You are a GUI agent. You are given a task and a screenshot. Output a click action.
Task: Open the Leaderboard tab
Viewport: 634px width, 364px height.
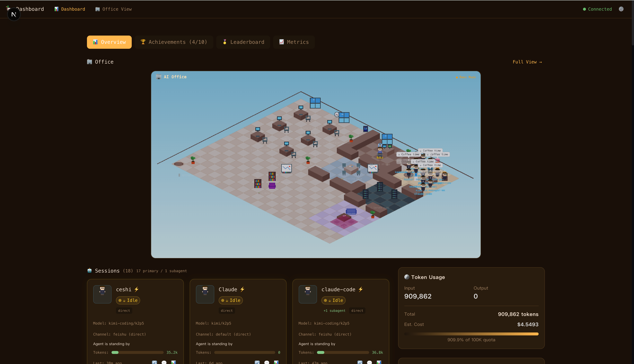pyautogui.click(x=243, y=42)
